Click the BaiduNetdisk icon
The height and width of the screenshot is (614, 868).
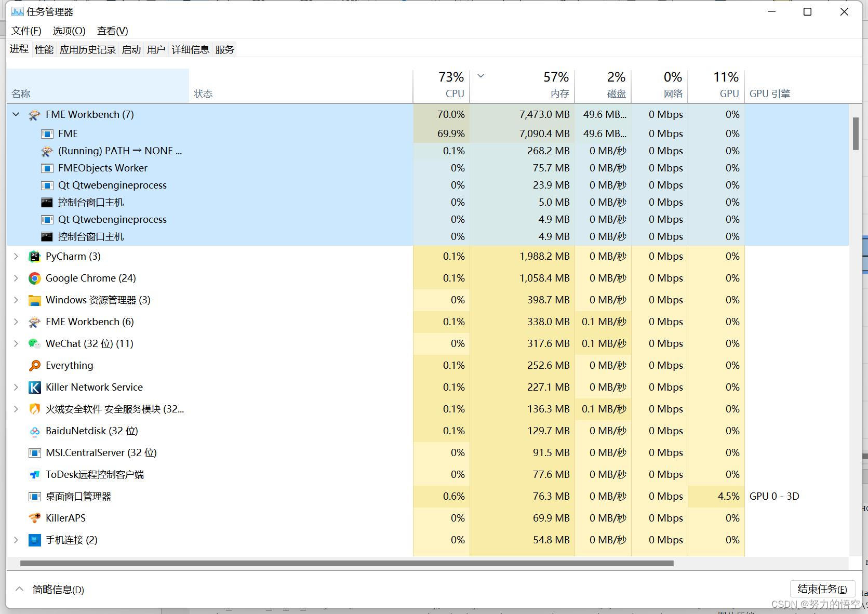click(x=34, y=431)
